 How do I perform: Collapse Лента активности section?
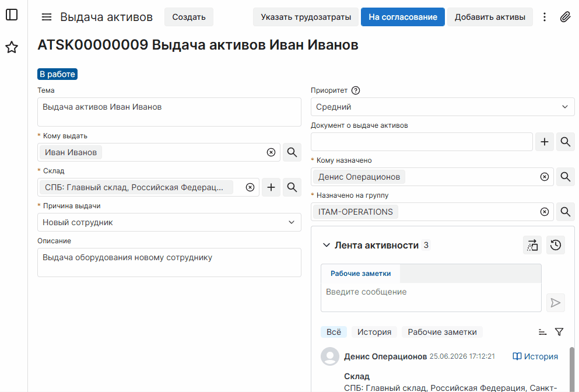click(327, 246)
